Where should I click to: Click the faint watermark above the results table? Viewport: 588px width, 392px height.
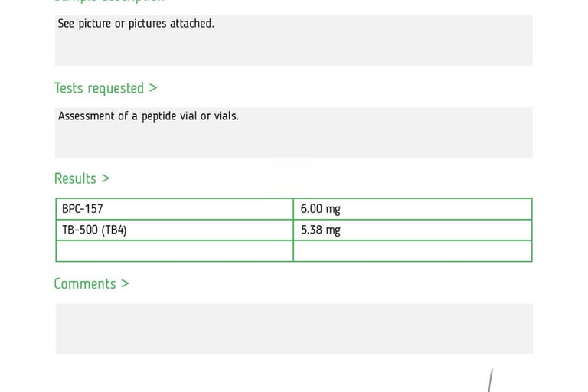click(x=289, y=171)
